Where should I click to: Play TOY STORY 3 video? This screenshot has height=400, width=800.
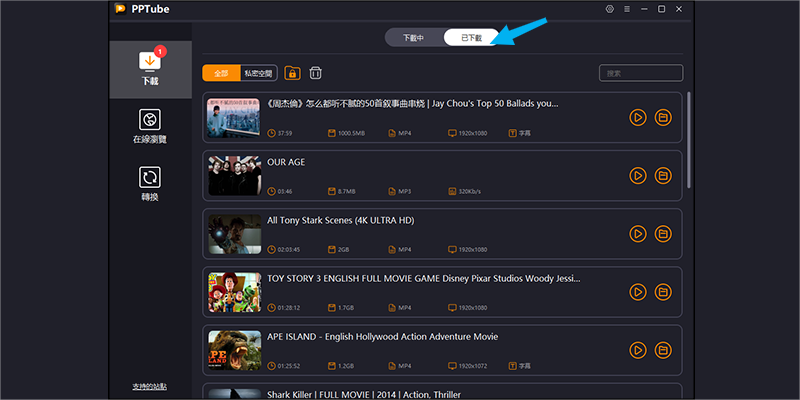pyautogui.click(x=638, y=292)
